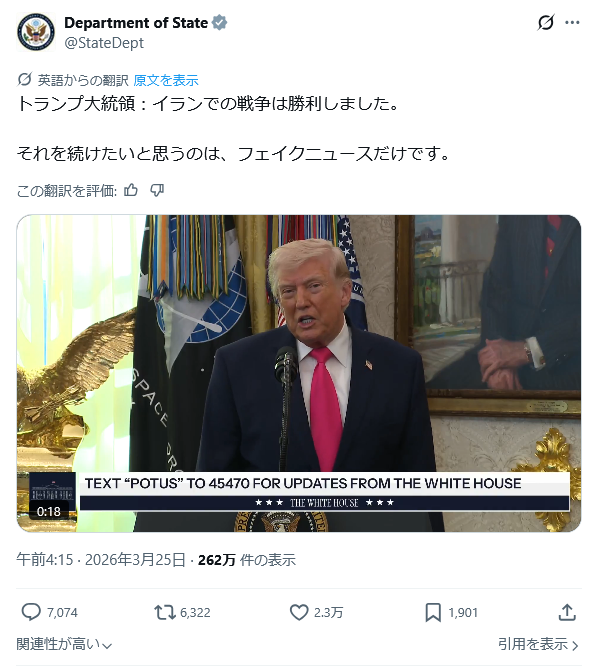Open the Department of State profile avatar
Image resolution: width=598 pixels, height=666 pixels.
click(x=36, y=32)
